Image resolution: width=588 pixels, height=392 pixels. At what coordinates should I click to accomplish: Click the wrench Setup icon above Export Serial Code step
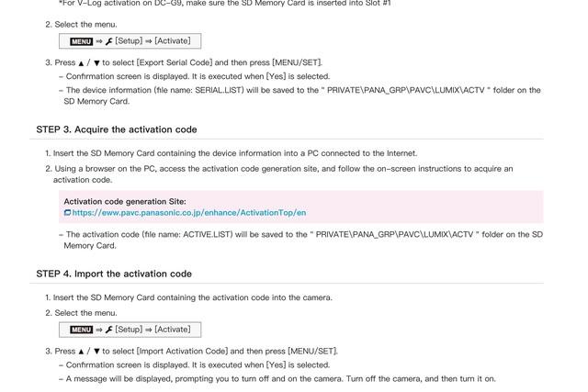coord(109,41)
